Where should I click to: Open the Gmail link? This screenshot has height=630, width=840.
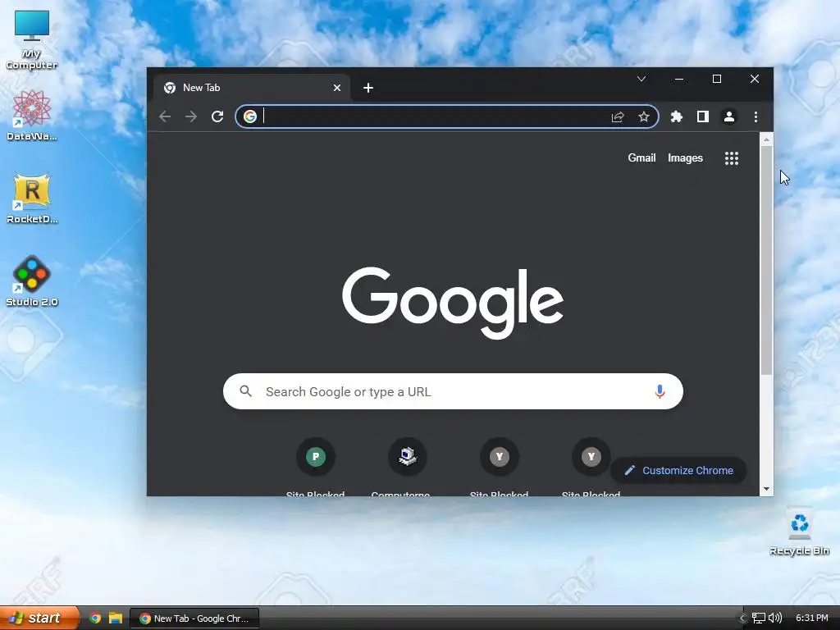641,158
